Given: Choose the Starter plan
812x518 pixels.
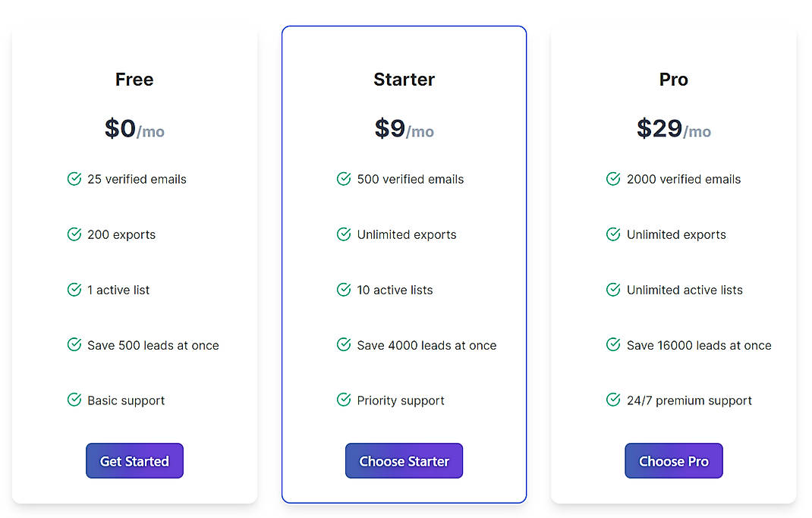Looking at the screenshot, I should [404, 460].
